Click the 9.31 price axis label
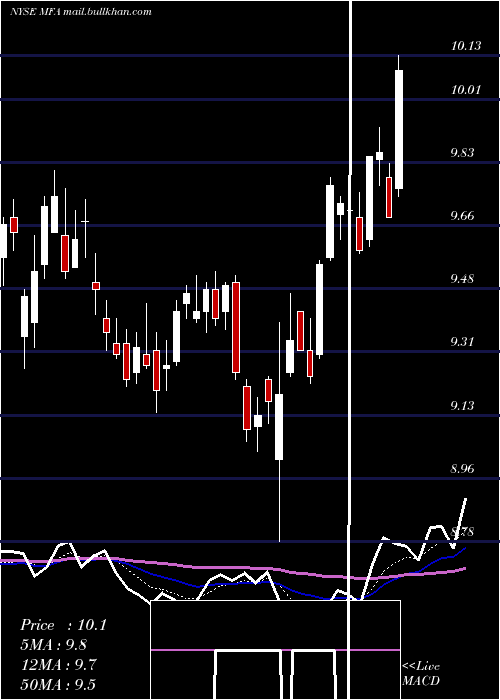500x700 pixels. click(x=462, y=342)
